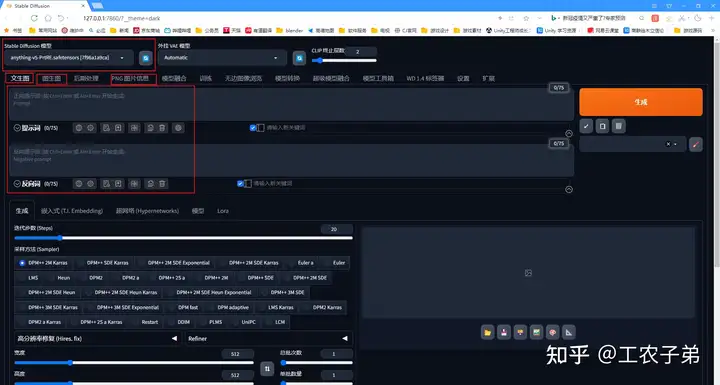The image size is (720, 385).
Task: Click trash icon in 反向词 toolbar
Action: [162, 183]
